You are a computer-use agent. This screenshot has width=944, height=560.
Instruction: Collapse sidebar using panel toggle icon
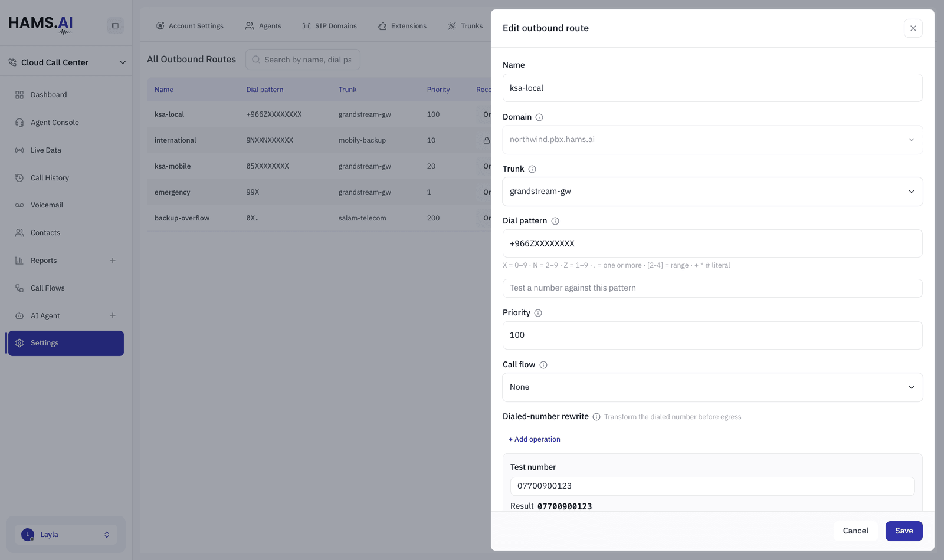pyautogui.click(x=115, y=26)
